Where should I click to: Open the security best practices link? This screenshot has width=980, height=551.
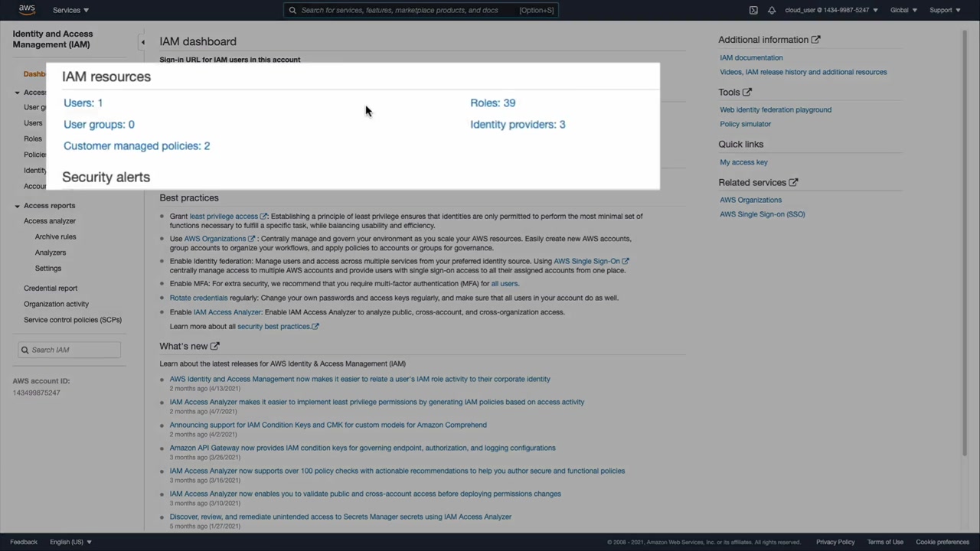pyautogui.click(x=278, y=327)
